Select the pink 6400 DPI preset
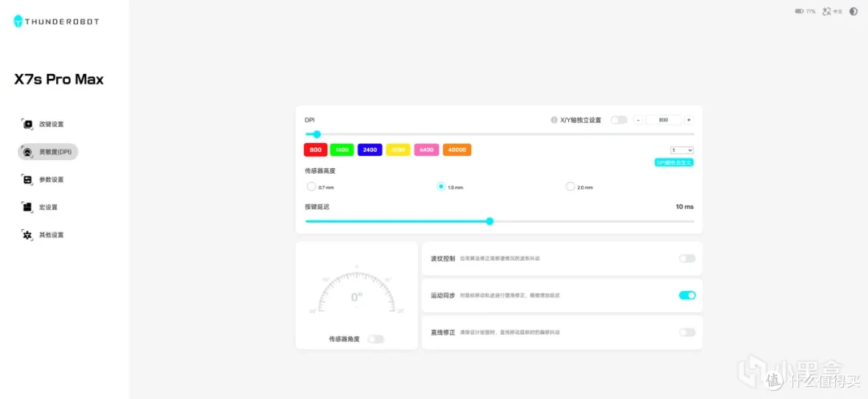The height and width of the screenshot is (399, 868). pos(427,150)
